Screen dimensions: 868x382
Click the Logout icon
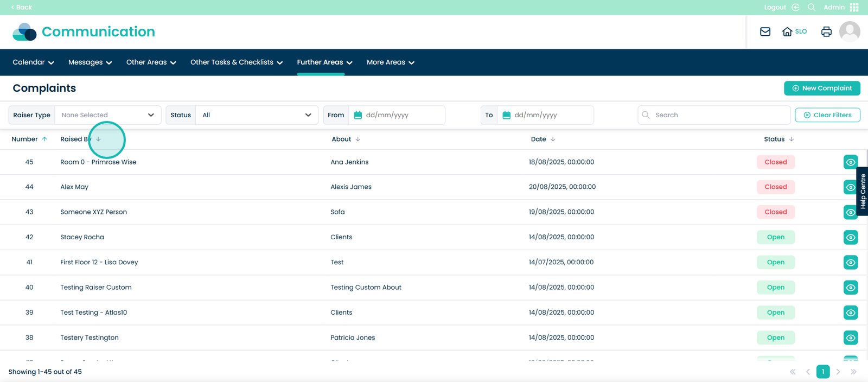(795, 7)
